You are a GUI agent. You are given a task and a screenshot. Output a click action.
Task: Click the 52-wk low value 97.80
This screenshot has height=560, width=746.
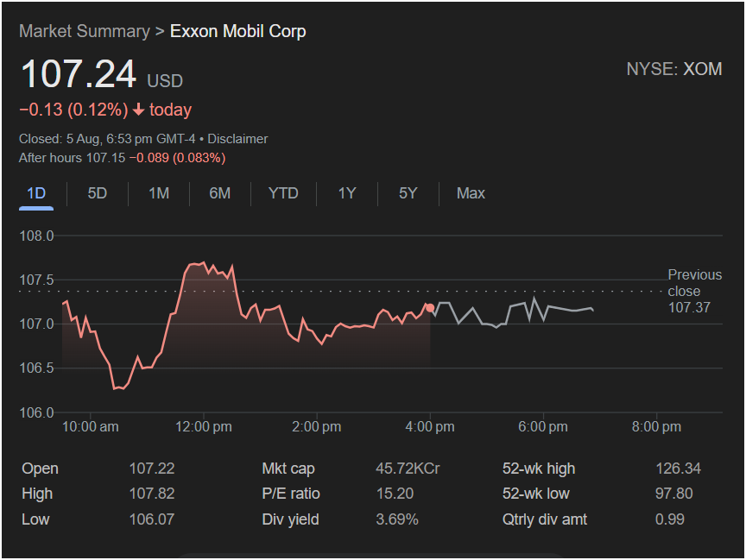tap(673, 494)
